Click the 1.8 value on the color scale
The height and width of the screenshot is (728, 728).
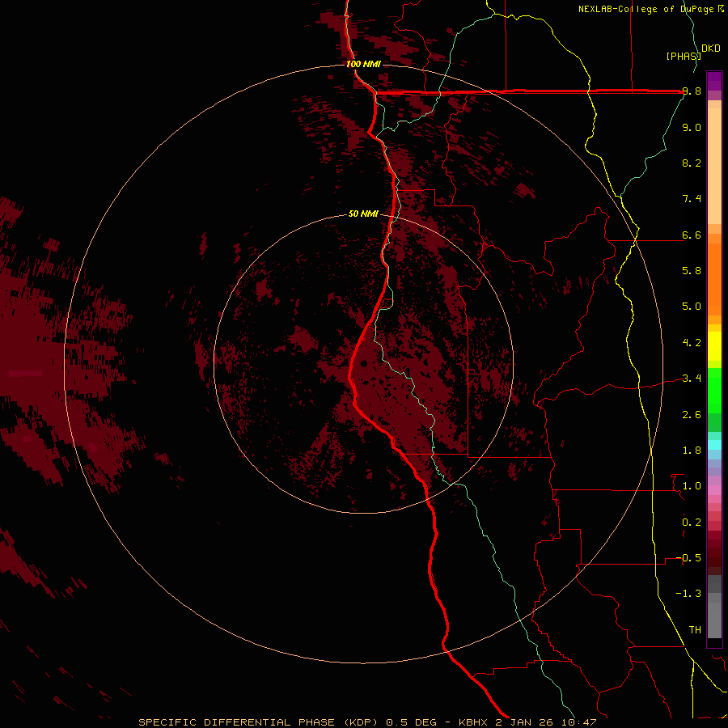(692, 451)
